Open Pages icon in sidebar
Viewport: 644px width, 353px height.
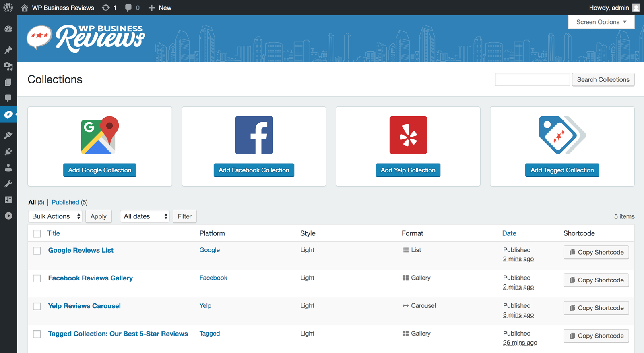click(x=8, y=82)
